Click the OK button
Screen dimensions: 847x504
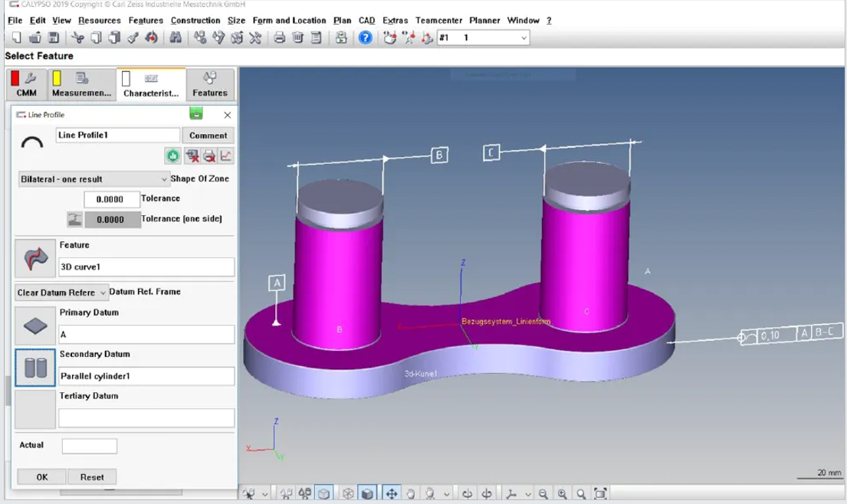[x=42, y=477]
